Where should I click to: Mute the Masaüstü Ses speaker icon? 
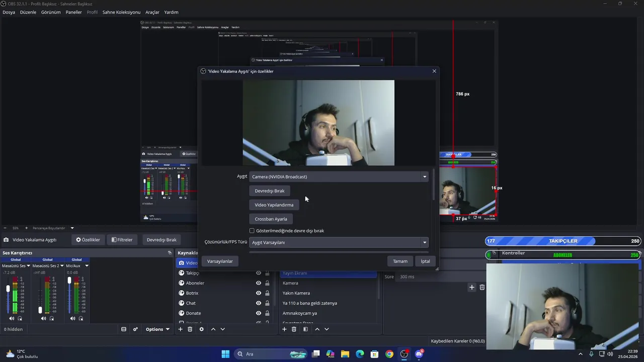pyautogui.click(x=12, y=318)
